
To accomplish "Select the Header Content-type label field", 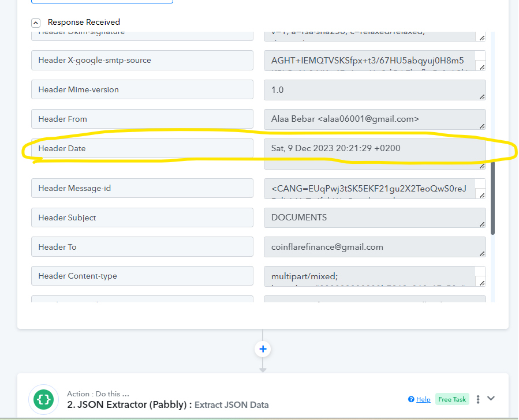I will pos(143,276).
